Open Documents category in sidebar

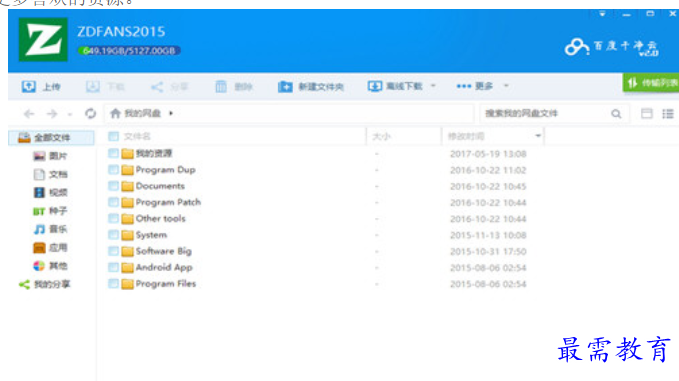pos(51,174)
